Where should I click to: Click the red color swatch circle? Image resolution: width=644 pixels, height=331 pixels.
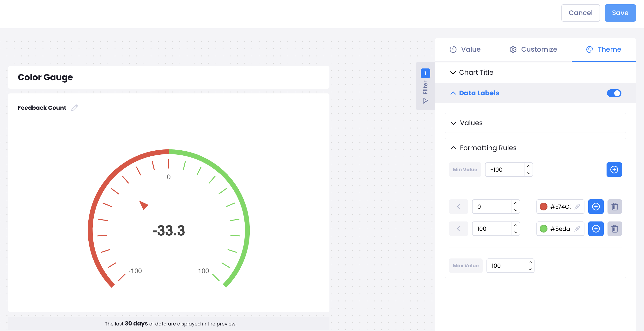pos(543,207)
